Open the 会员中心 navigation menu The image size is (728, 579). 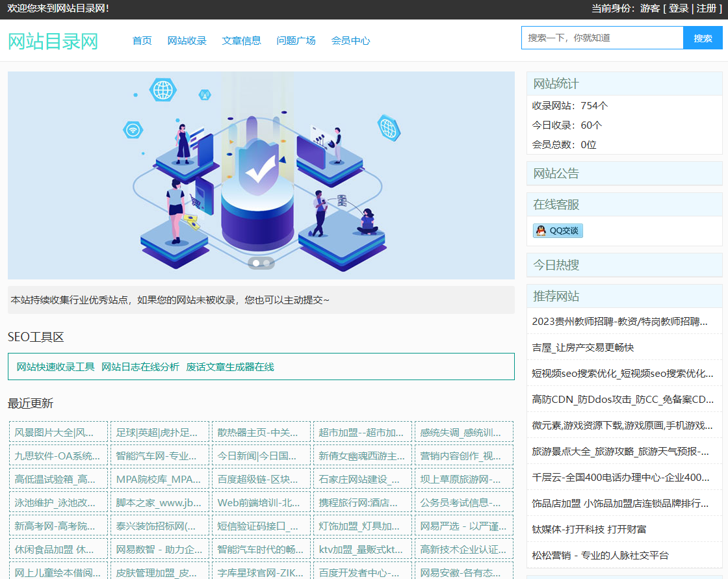point(350,40)
